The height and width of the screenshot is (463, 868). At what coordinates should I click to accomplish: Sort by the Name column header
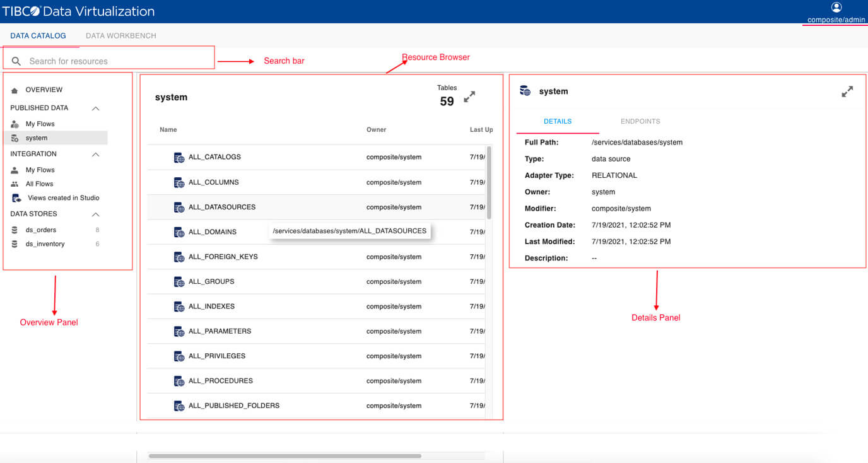(x=168, y=130)
